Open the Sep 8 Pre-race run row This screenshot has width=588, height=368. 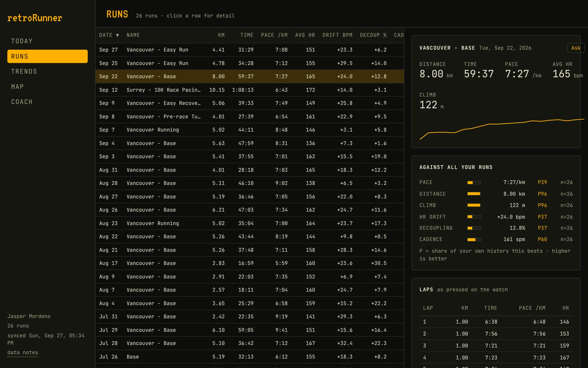coord(250,117)
